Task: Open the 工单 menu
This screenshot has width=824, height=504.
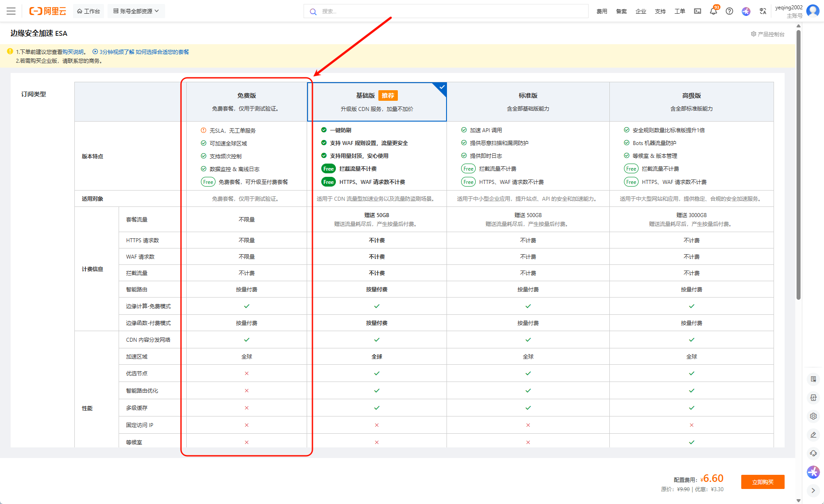Action: (x=680, y=11)
